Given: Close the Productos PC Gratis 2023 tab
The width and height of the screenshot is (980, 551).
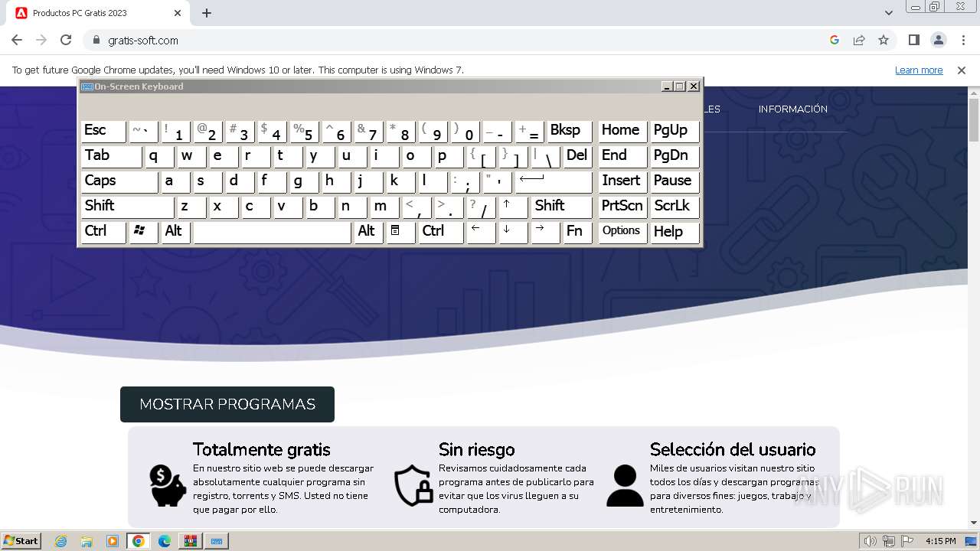Looking at the screenshot, I should click(178, 13).
